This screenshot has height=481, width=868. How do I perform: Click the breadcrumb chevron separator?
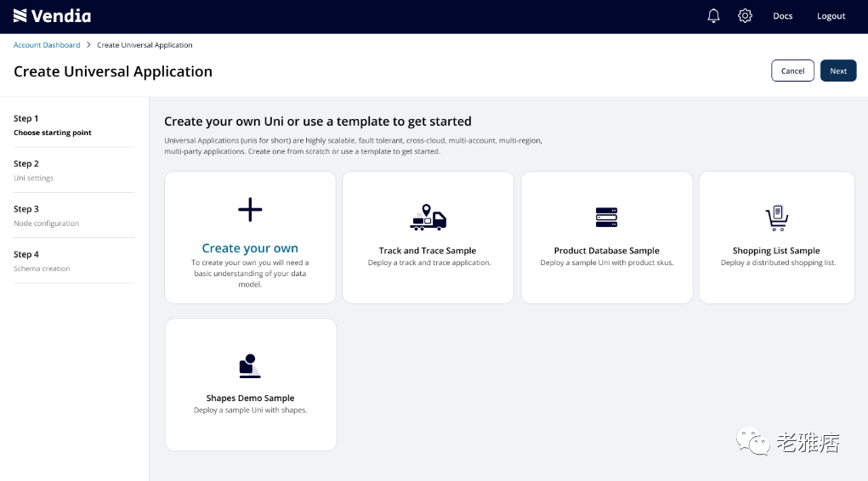pyautogui.click(x=88, y=45)
